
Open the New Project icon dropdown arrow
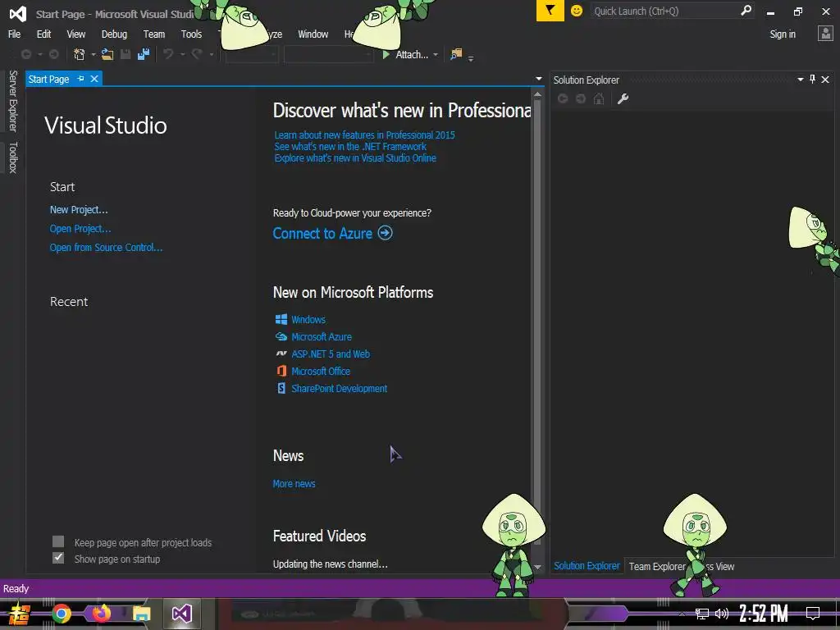[x=94, y=55]
